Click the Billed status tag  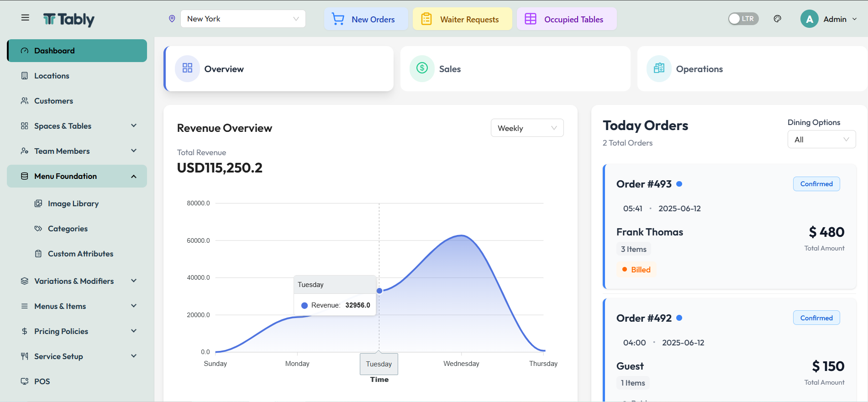click(x=636, y=270)
